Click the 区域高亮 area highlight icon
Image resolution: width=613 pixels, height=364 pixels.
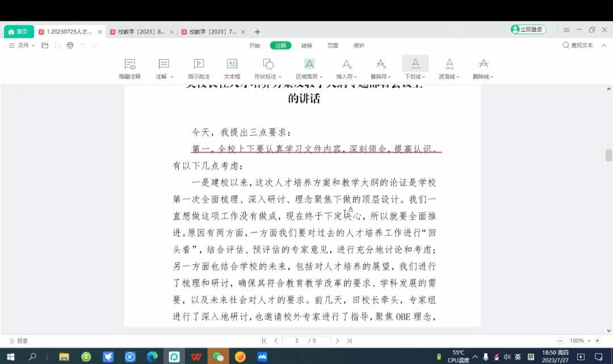(x=309, y=64)
